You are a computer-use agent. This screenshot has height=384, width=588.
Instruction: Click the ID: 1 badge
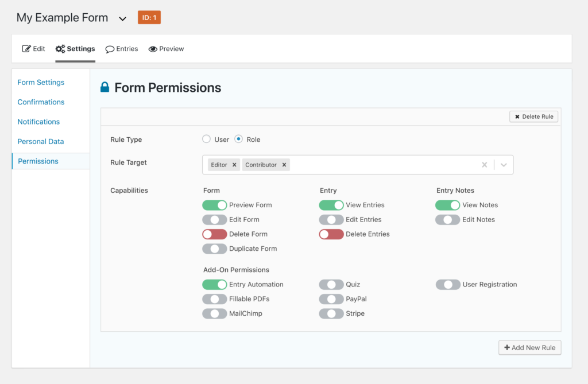click(x=149, y=17)
